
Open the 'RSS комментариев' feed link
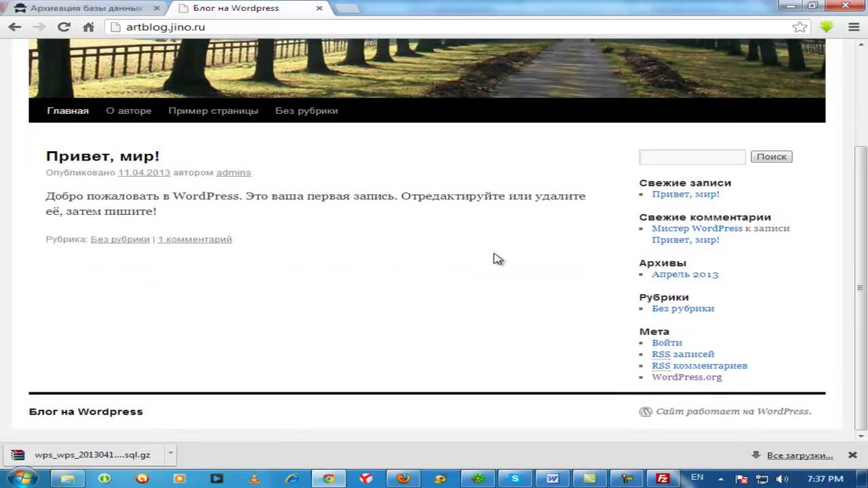click(x=700, y=366)
